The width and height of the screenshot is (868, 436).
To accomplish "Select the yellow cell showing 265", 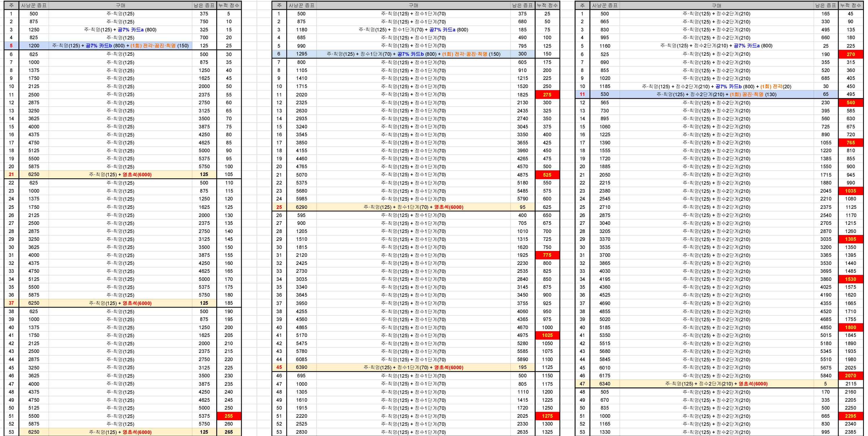I will click(228, 432).
